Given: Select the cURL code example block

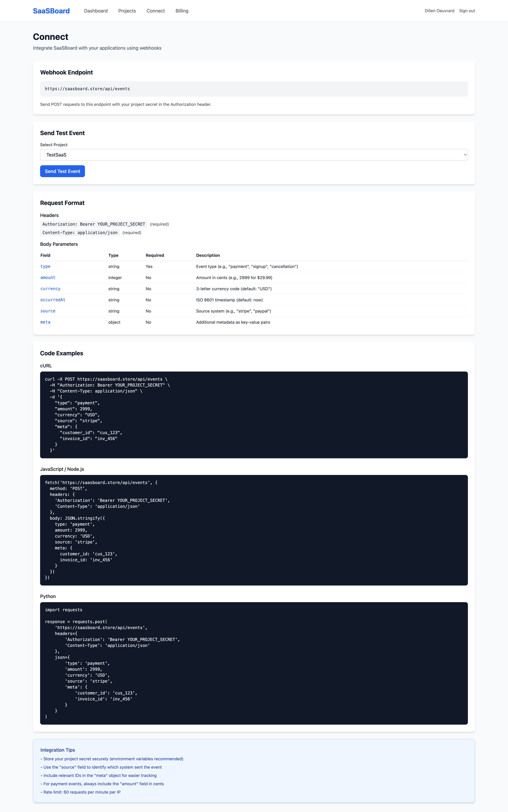Looking at the screenshot, I should click(x=254, y=414).
